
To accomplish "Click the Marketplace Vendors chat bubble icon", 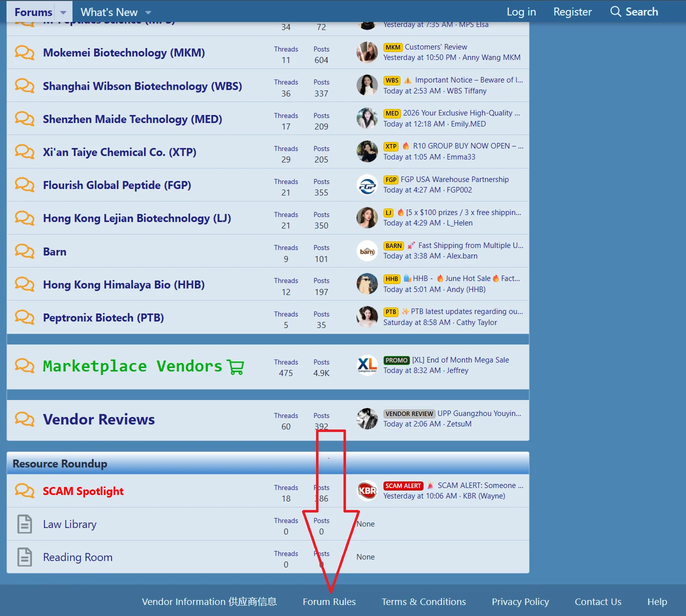I will coord(24,365).
